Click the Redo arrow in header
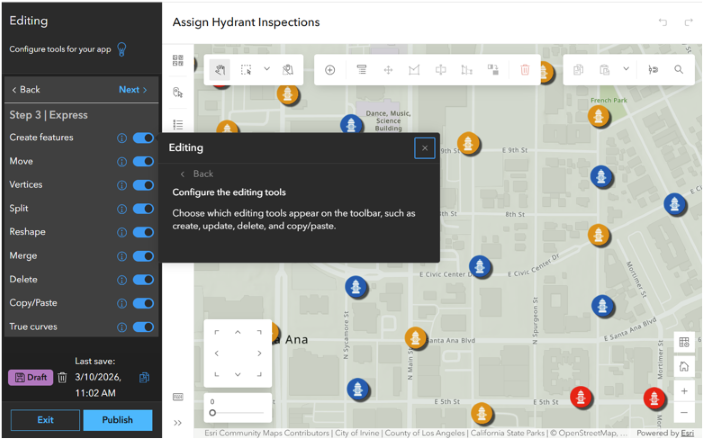The image size is (705, 440). pos(689,22)
